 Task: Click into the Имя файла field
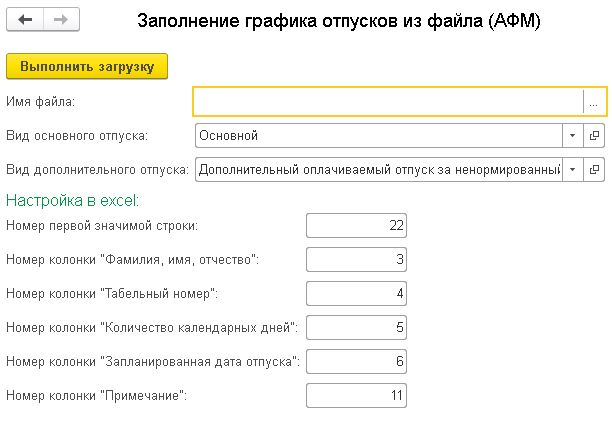point(387,102)
